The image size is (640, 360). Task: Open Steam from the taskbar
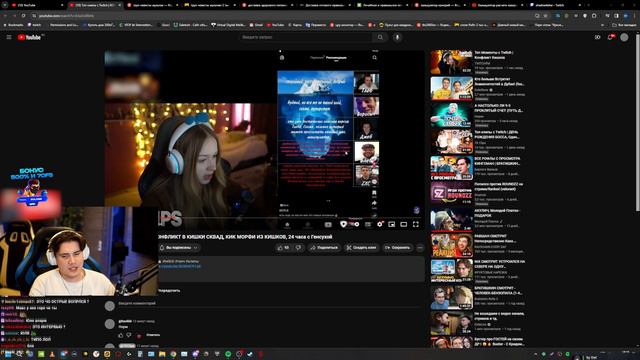pos(250,354)
